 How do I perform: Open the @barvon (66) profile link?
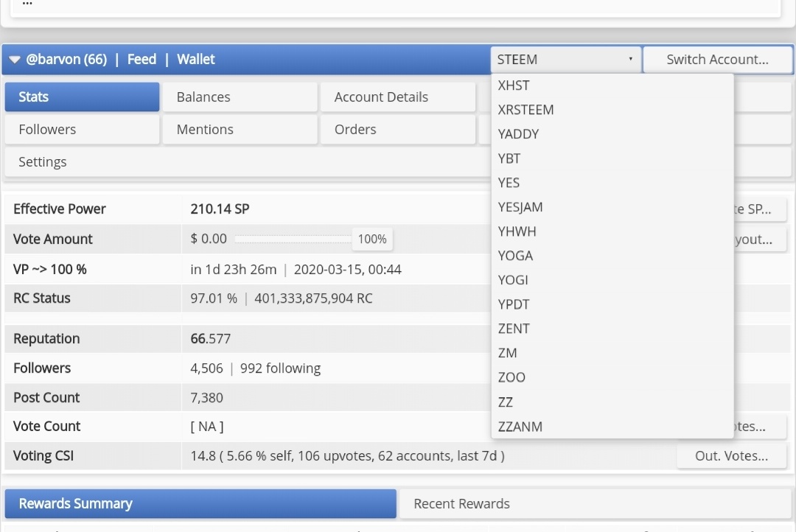click(66, 60)
